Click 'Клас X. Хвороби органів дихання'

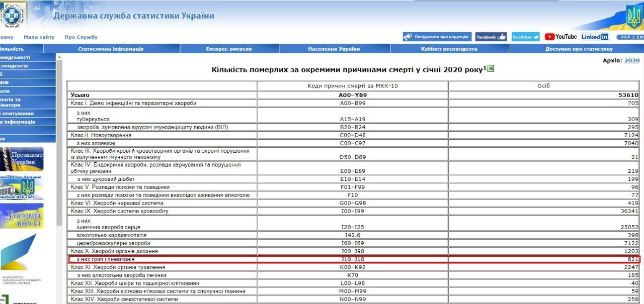click(114, 251)
